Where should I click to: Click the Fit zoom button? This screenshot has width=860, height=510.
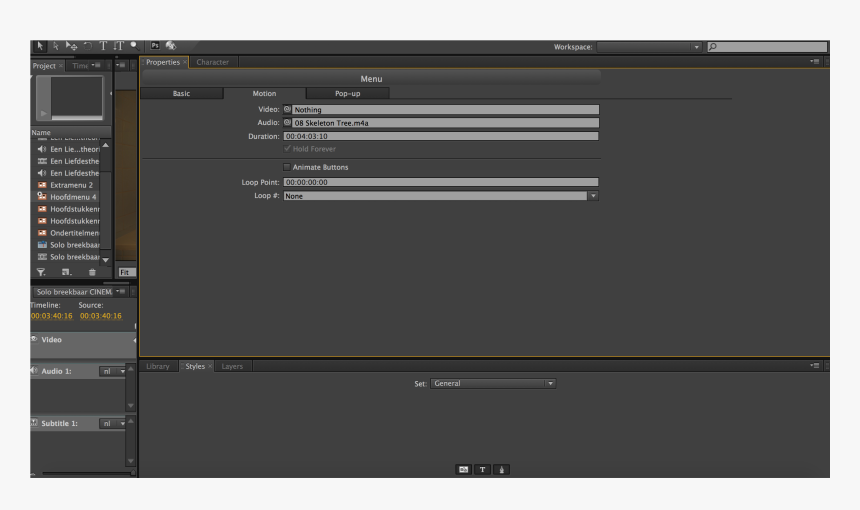pyautogui.click(x=126, y=272)
